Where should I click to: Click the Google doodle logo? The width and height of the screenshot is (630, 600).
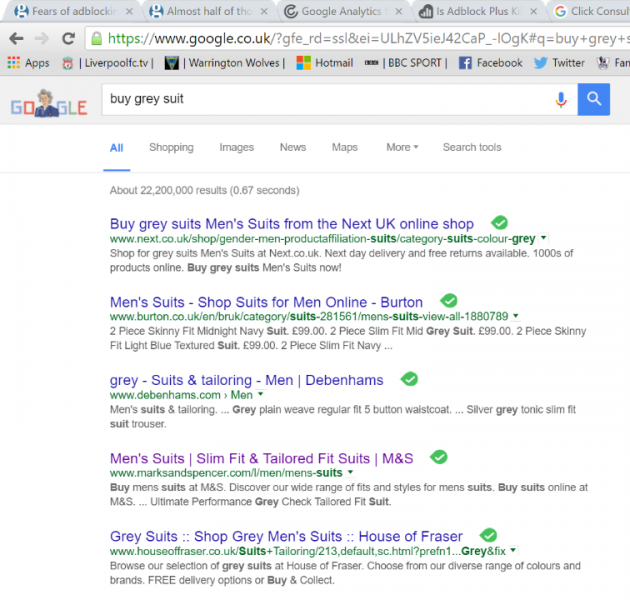[x=49, y=103]
